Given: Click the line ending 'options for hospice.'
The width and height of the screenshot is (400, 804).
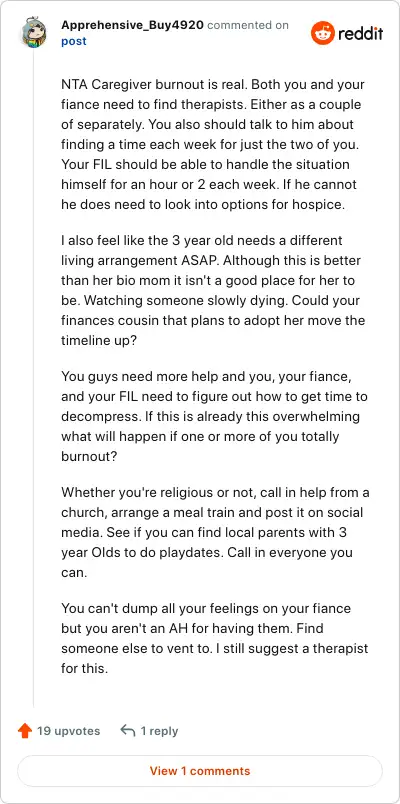Looking at the screenshot, I should (x=202, y=204).
